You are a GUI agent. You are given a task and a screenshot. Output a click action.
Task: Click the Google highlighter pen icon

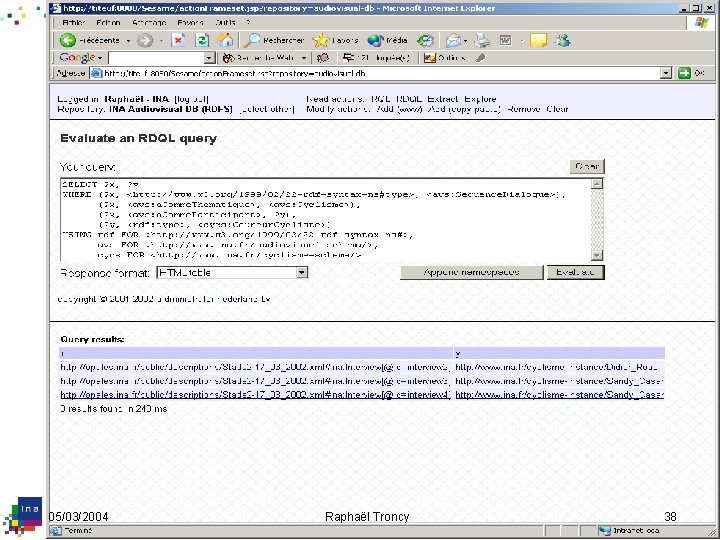[480, 58]
